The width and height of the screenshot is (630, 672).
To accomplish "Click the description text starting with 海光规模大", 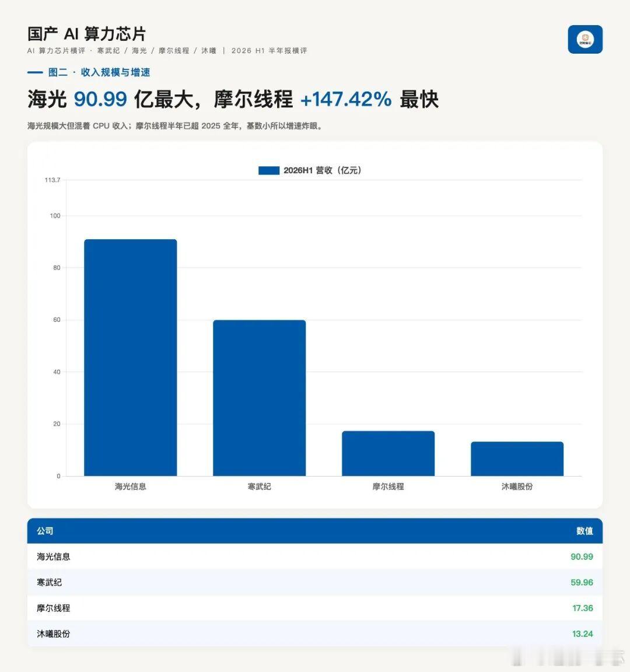I will pyautogui.click(x=175, y=126).
